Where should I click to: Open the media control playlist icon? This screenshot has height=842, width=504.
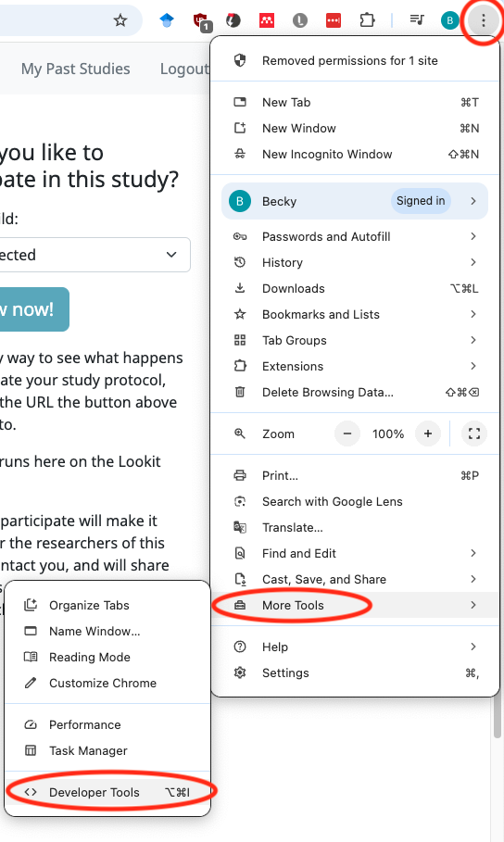[x=416, y=20]
